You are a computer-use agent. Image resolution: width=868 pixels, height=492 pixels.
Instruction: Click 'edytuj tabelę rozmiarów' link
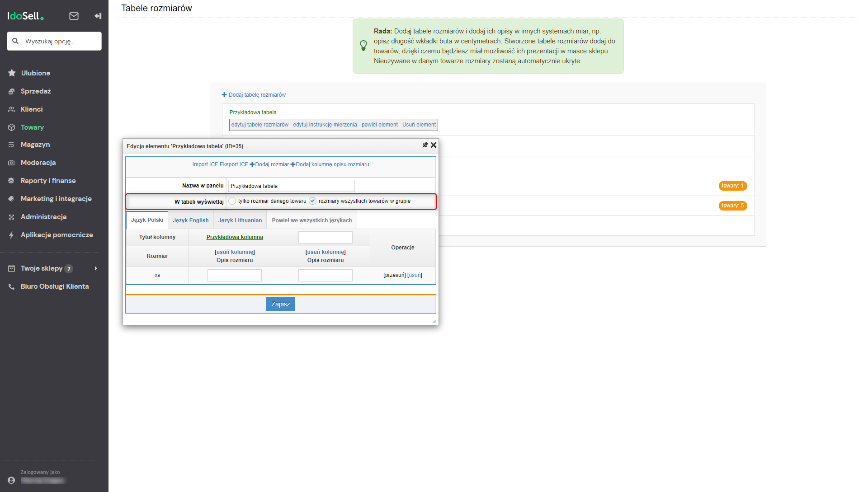point(260,125)
